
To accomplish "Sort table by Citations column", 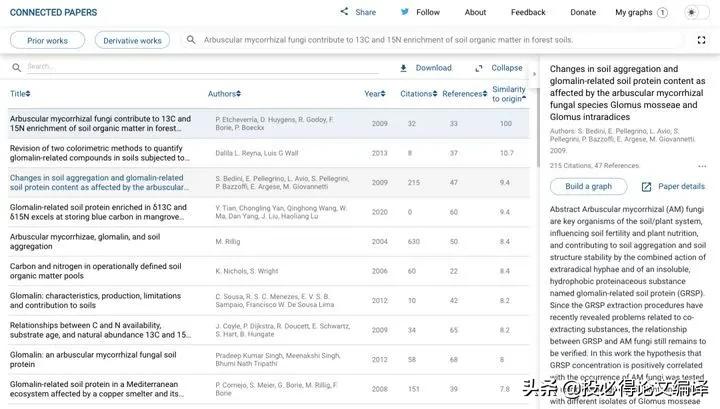I will coord(418,94).
